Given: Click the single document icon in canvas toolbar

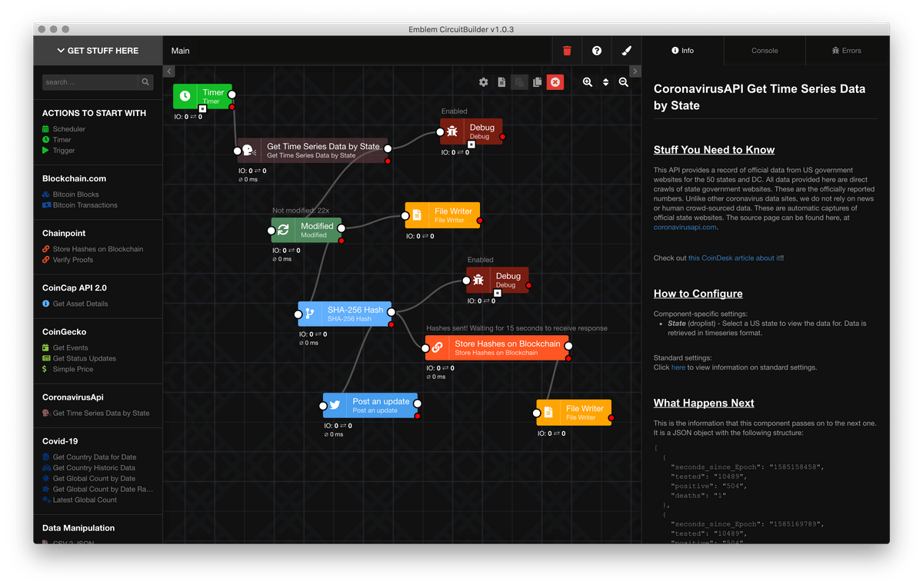Looking at the screenshot, I should pos(501,82).
